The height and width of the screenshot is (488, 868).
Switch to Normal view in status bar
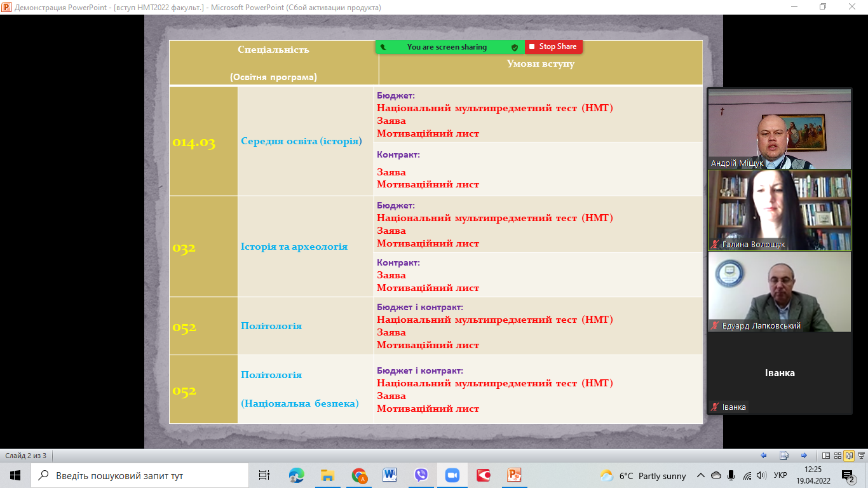tap(826, 456)
